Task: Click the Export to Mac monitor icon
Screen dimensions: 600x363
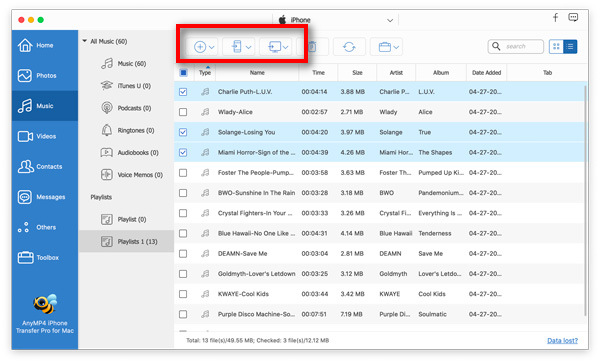Action: pyautogui.click(x=274, y=47)
